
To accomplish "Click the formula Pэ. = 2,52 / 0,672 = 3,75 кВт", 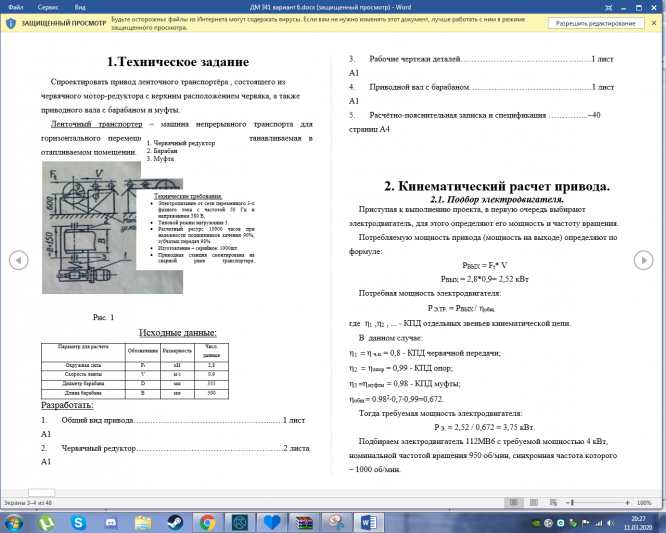I will pos(484,427).
